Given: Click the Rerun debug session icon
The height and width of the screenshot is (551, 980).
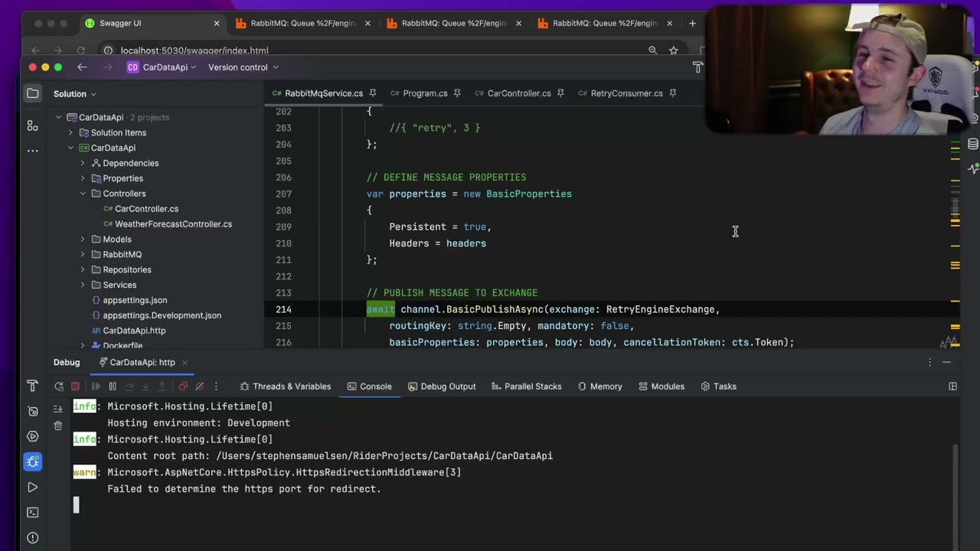Looking at the screenshot, I should [x=59, y=386].
